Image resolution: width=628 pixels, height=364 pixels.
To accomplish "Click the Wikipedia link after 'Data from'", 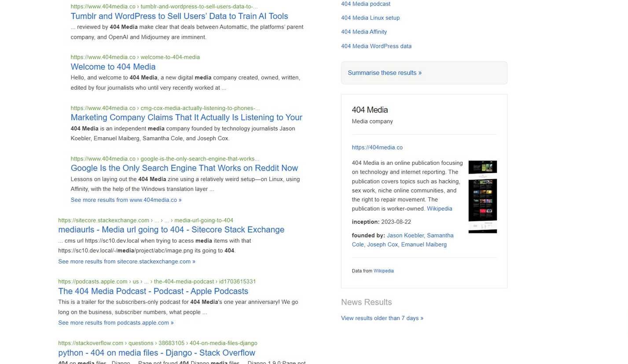I will pyautogui.click(x=383, y=271).
